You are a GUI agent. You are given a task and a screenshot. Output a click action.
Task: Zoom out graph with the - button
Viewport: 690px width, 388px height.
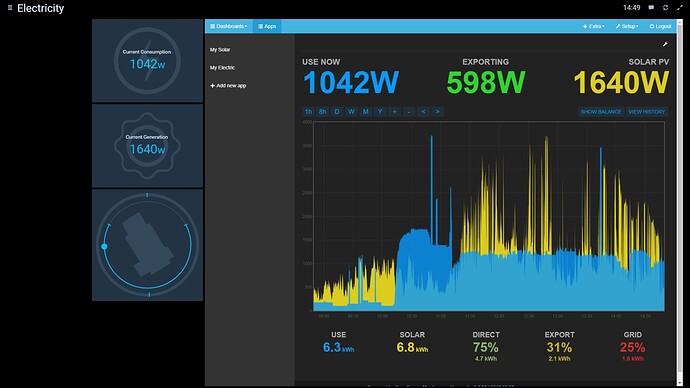click(409, 112)
